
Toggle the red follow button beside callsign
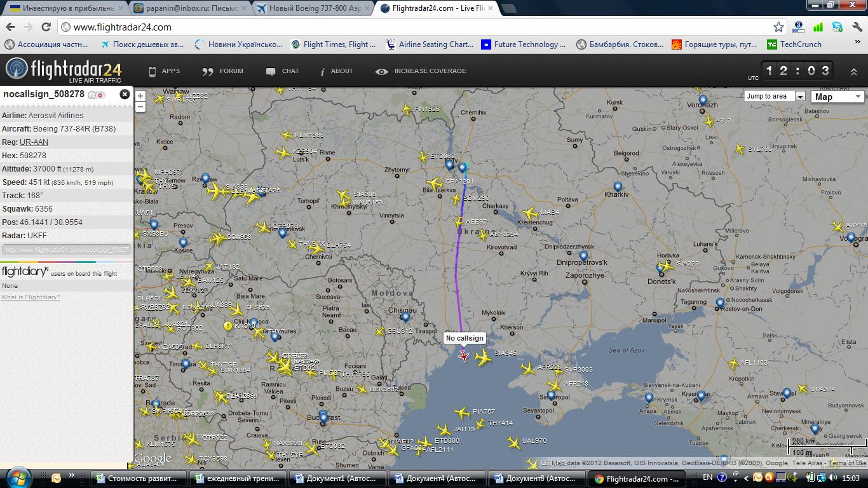[100, 95]
